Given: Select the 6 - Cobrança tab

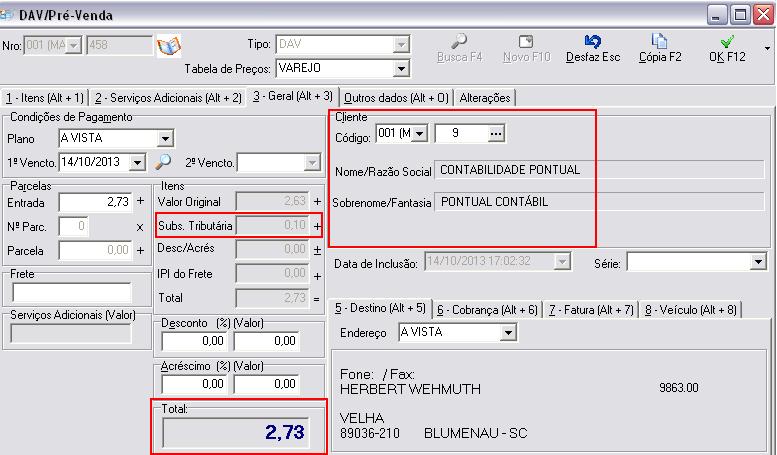Looking at the screenshot, I should [x=487, y=310].
